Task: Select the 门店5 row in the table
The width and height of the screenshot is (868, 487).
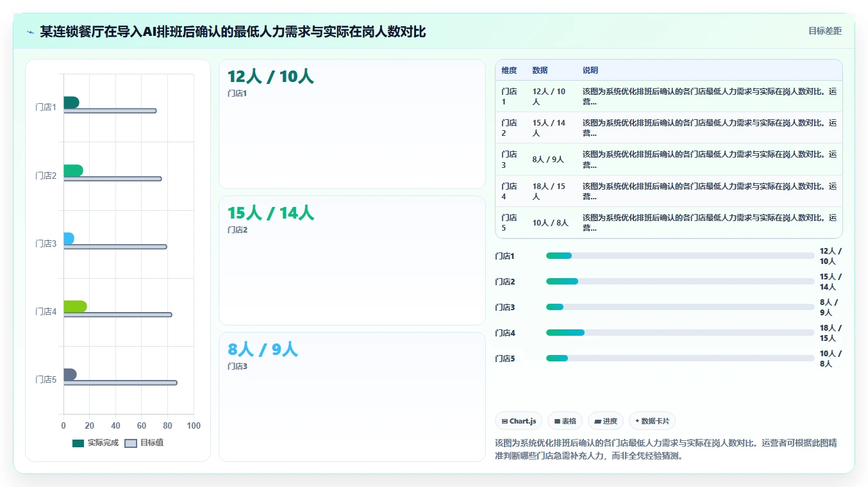Action: [669, 222]
